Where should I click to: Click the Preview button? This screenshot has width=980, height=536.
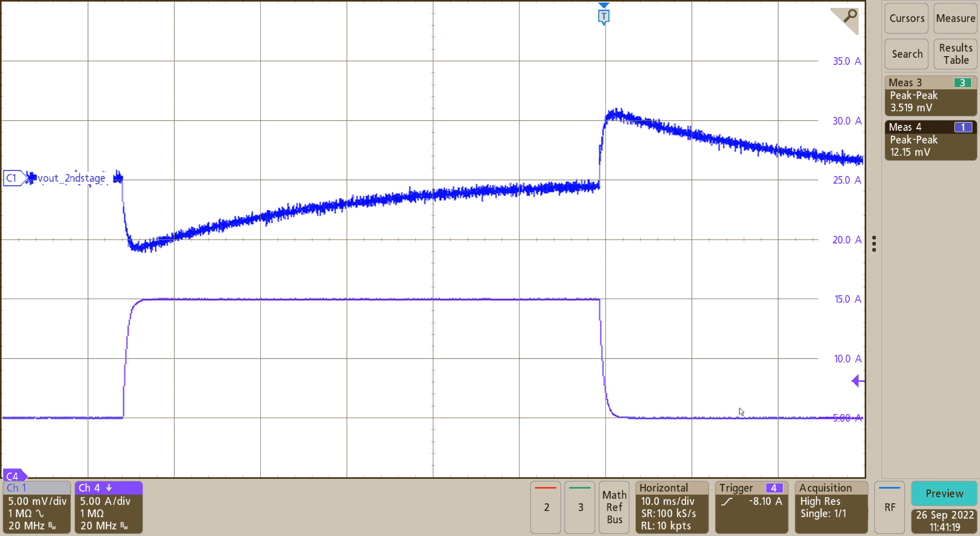click(944, 494)
